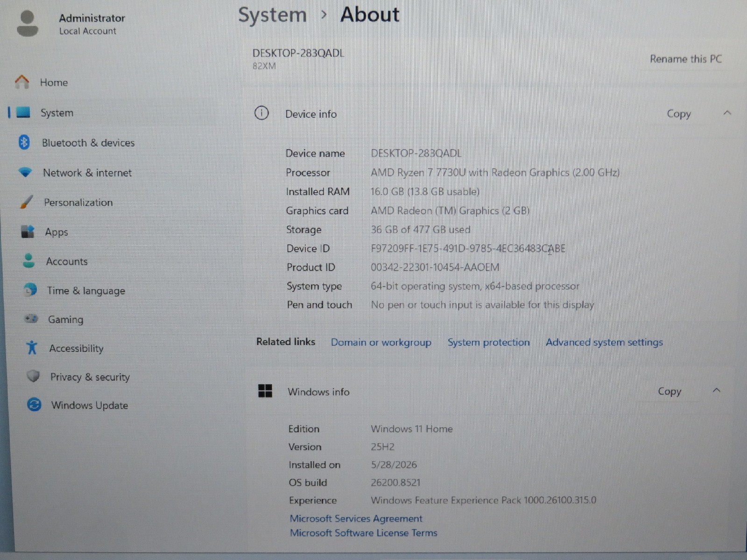
Task: Open Microsoft Services Agreement link
Action: coord(356,518)
